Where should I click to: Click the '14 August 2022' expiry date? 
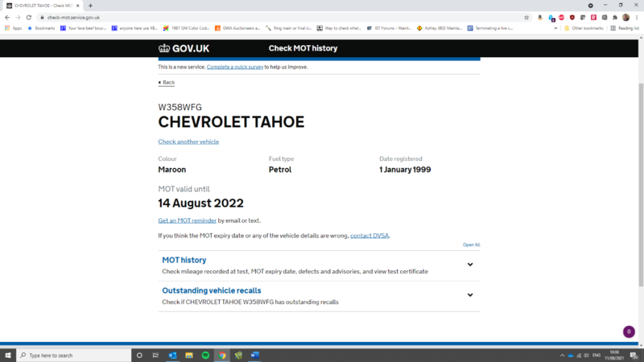pyautogui.click(x=200, y=204)
